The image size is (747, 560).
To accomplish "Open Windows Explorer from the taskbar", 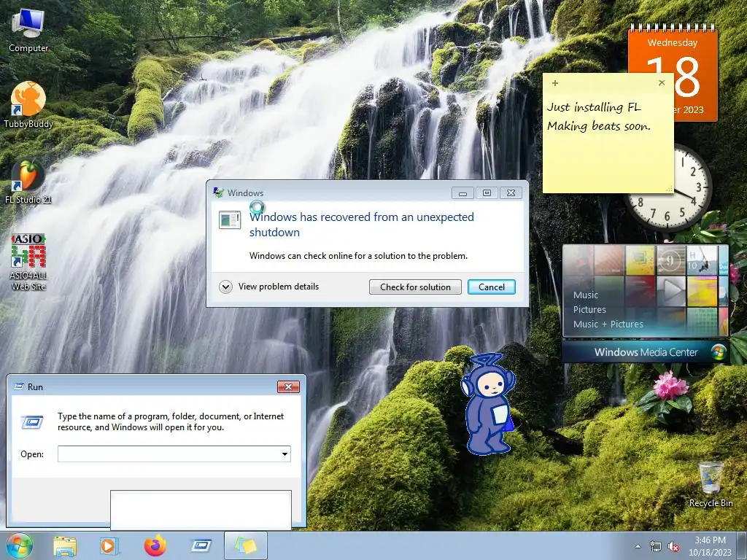I will click(x=65, y=546).
